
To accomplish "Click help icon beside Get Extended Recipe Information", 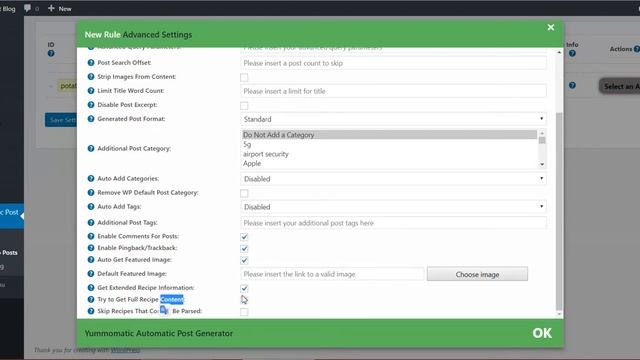I will (x=91, y=288).
